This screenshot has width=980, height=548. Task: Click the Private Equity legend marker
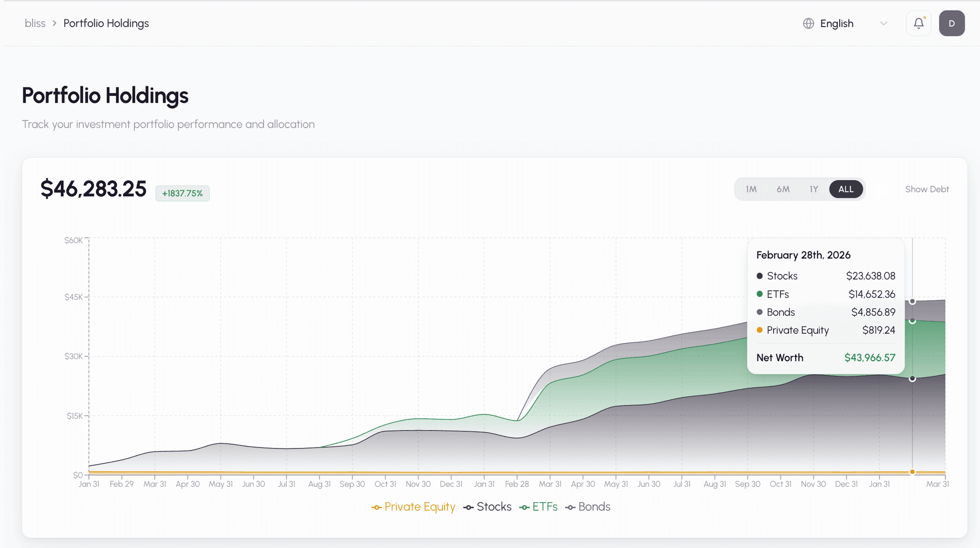(376, 507)
